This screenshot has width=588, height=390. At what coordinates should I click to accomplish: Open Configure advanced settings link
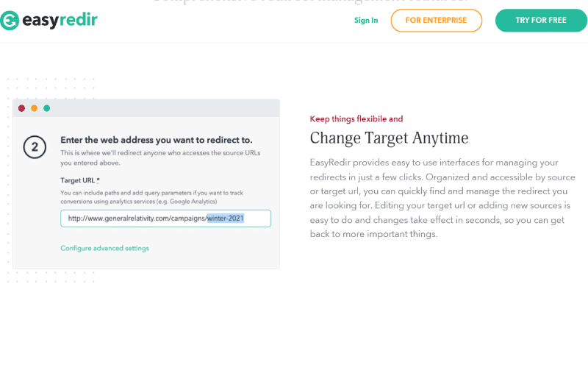(104, 248)
